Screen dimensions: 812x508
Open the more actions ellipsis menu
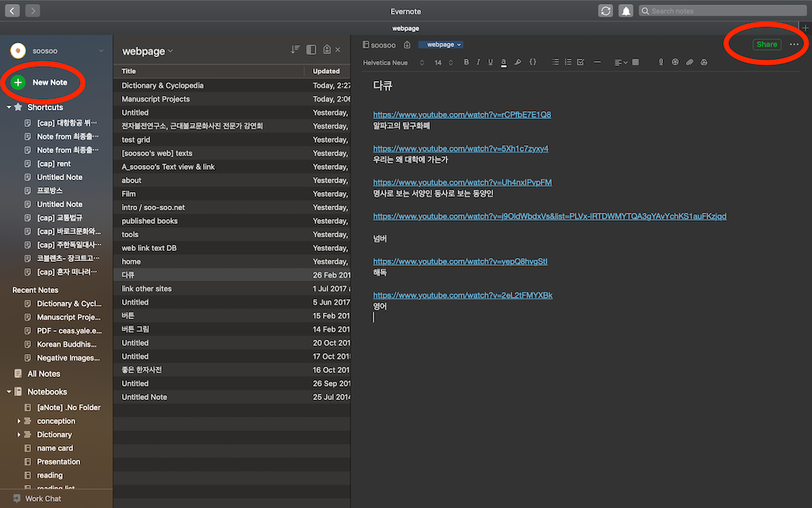click(x=794, y=44)
